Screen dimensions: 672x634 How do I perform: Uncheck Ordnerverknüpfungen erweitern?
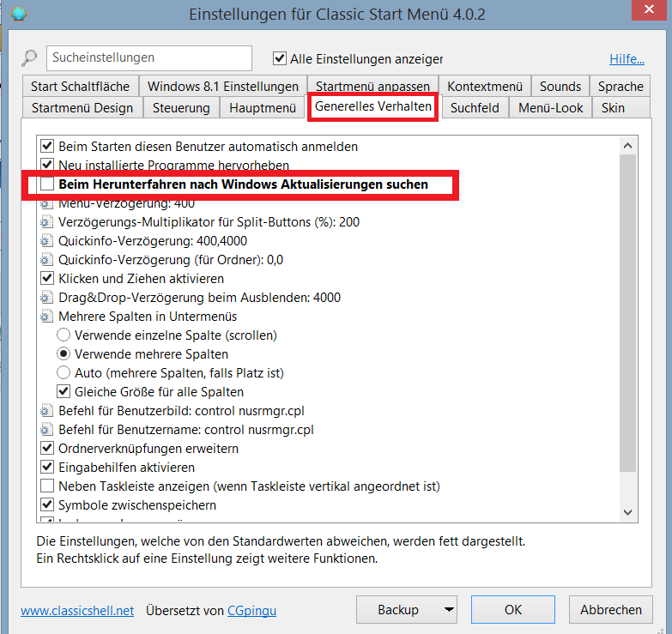(x=47, y=448)
